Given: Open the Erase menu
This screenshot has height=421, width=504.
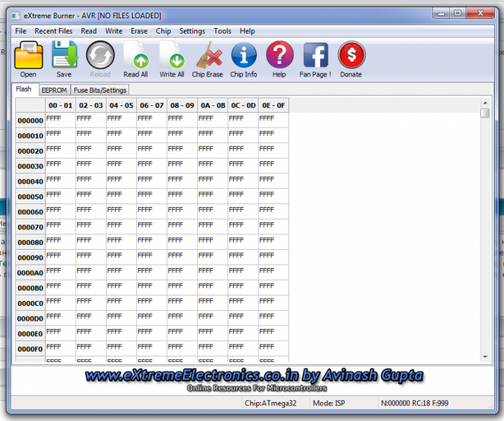Looking at the screenshot, I should click(x=139, y=31).
